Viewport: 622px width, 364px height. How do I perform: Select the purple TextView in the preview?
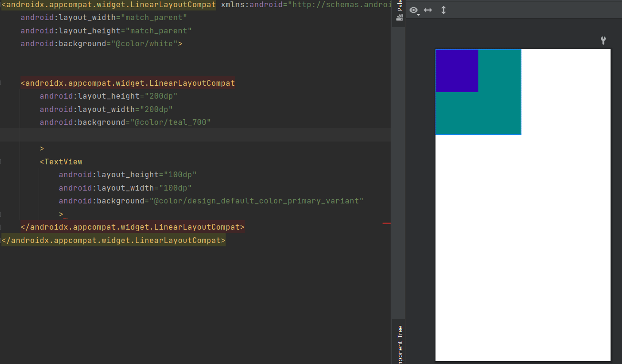456,70
